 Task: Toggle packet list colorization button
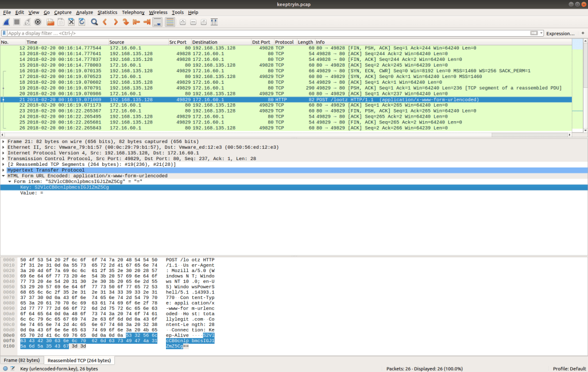click(170, 22)
